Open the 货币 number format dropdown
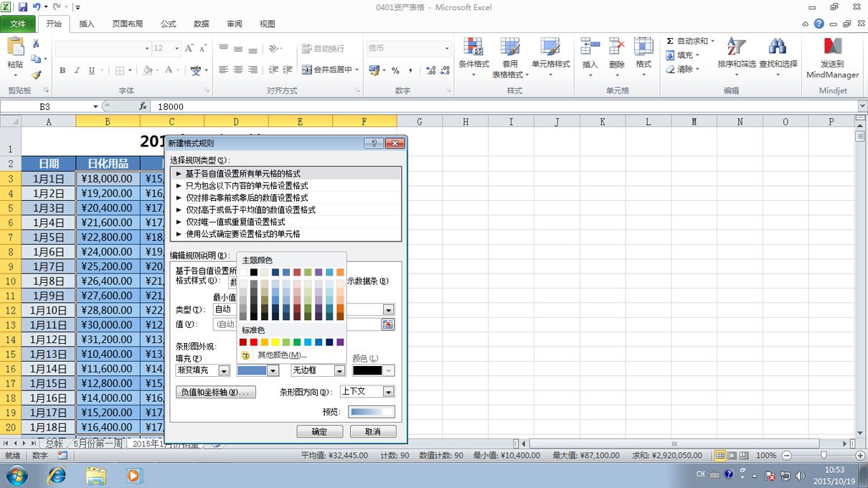The image size is (868, 488). point(446,48)
